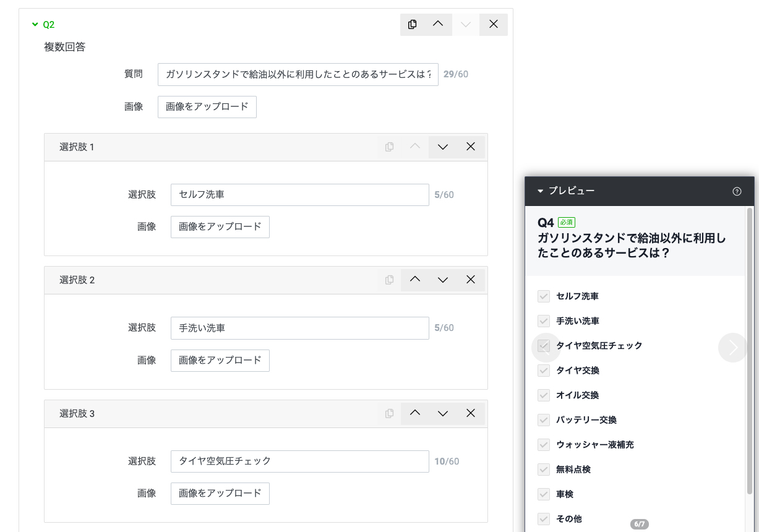Edit the 質問 text field
759x532 pixels.
[x=298, y=74]
